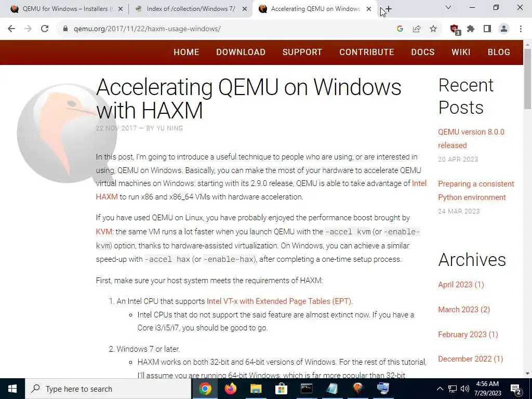Open volume control tray icon

(x=465, y=389)
